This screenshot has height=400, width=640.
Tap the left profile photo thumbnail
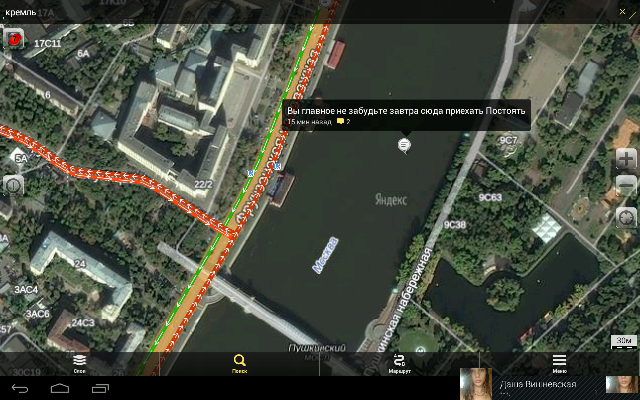click(477, 384)
